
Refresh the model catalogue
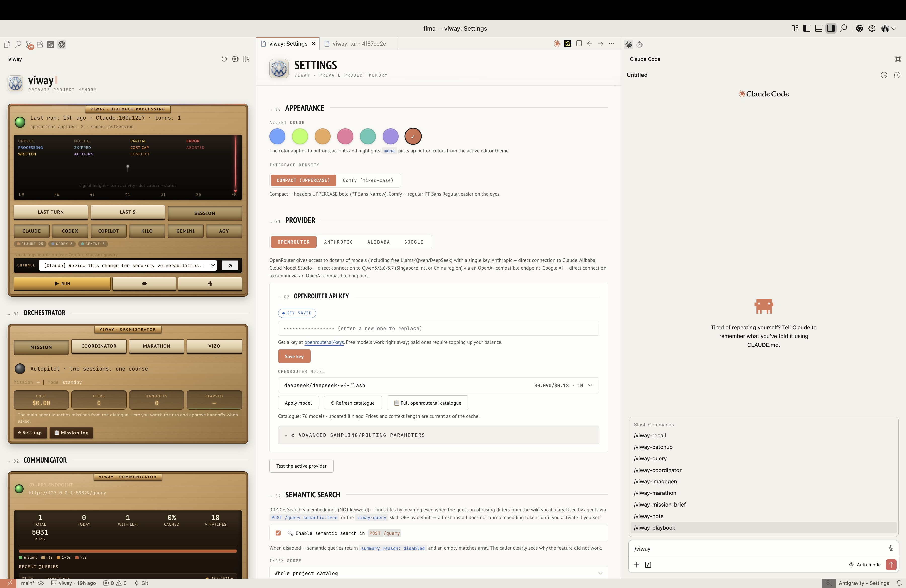click(x=353, y=403)
